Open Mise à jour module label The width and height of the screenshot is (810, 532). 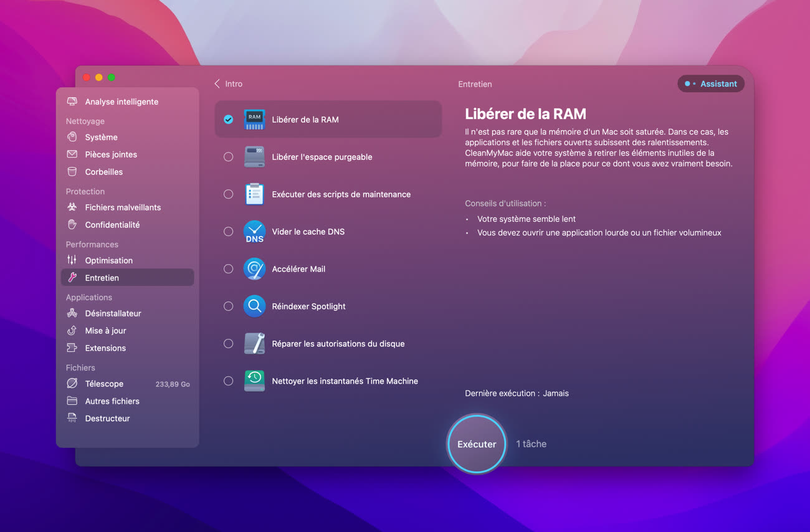(106, 331)
